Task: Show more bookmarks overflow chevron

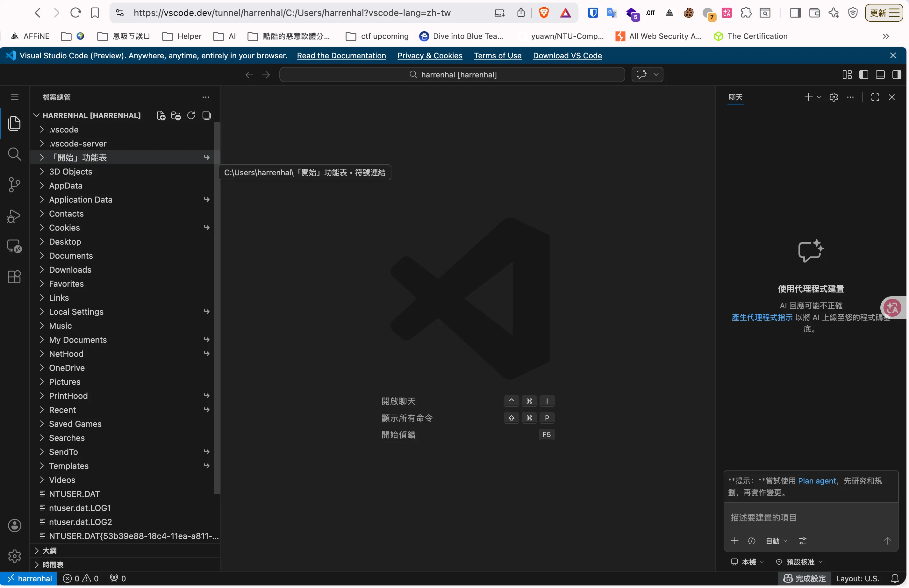Action: tap(886, 36)
